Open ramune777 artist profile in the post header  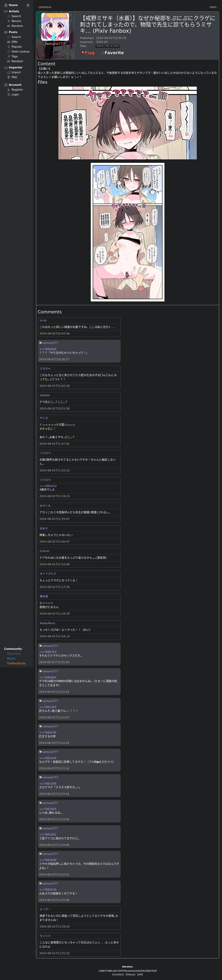(55, 44)
